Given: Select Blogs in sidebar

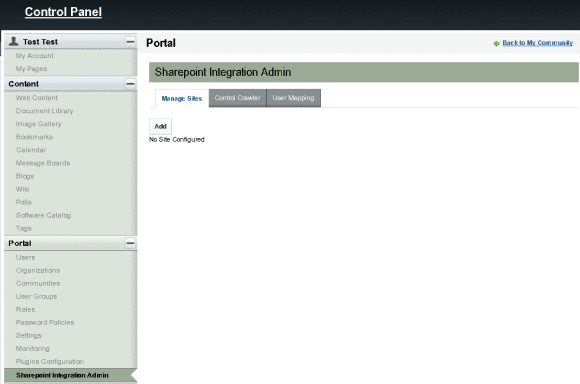Looking at the screenshot, I should point(25,176).
